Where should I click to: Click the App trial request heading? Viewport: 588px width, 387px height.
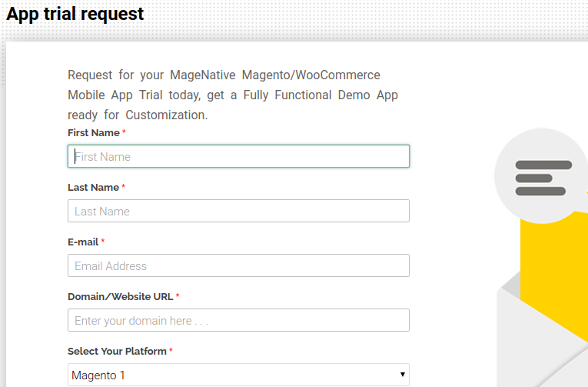(75, 14)
